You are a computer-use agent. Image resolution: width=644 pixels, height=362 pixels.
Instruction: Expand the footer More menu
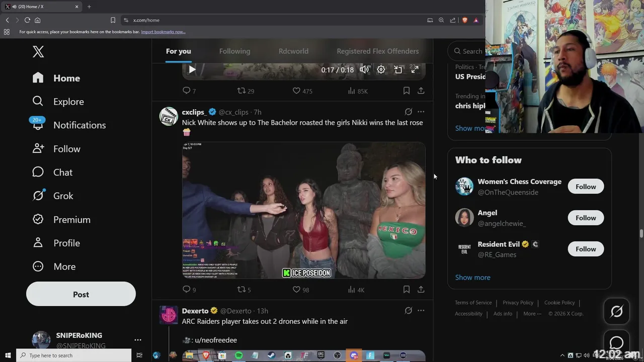[x=532, y=314]
